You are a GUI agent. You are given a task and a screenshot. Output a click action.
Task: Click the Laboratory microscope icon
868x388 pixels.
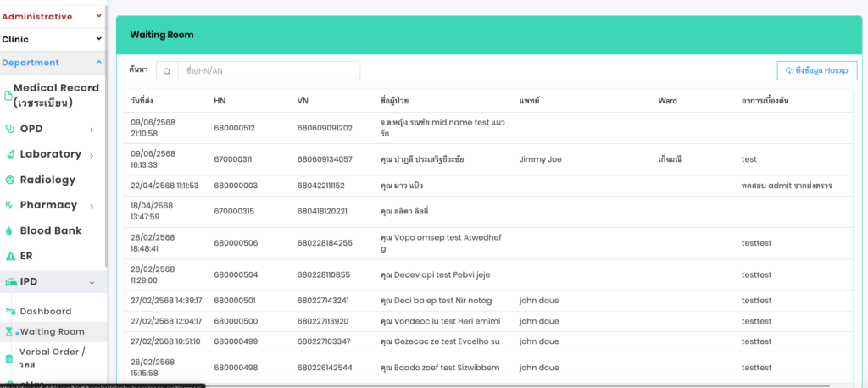point(10,154)
